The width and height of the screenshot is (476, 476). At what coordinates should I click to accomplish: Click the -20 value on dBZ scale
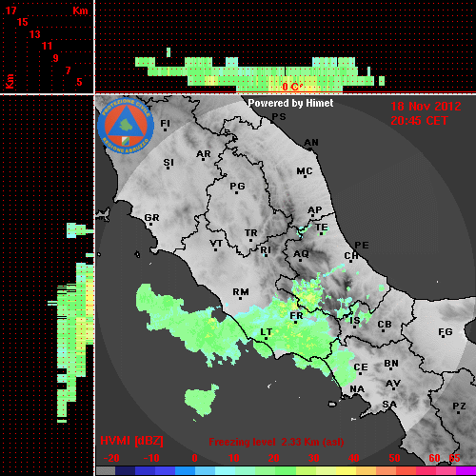pos(111,458)
